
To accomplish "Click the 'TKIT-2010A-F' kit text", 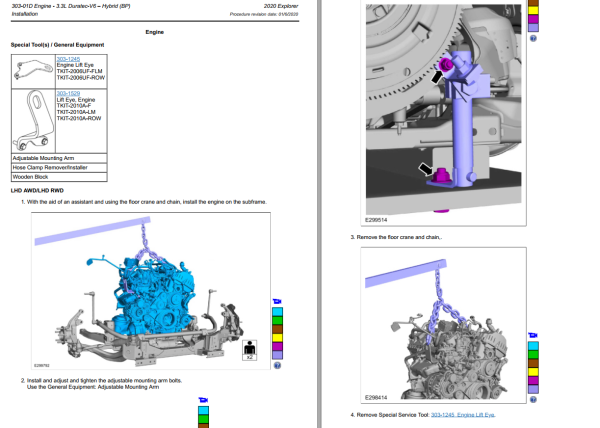I will [74, 106].
